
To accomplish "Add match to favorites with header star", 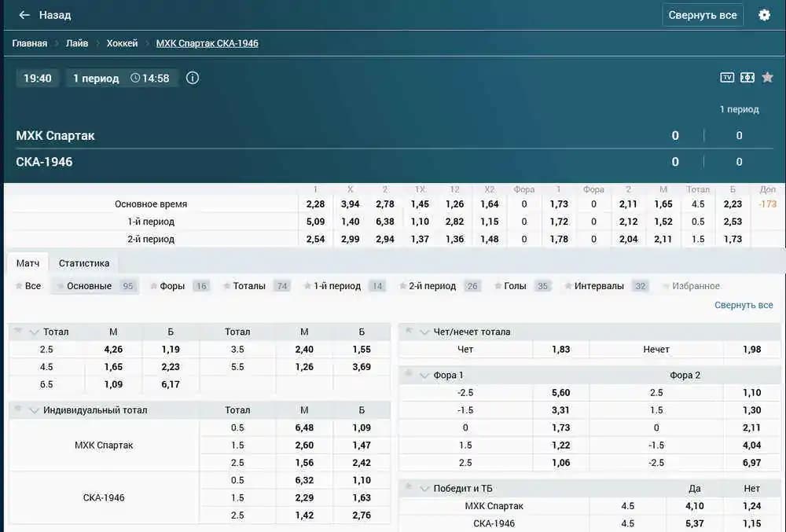I will pyautogui.click(x=767, y=77).
